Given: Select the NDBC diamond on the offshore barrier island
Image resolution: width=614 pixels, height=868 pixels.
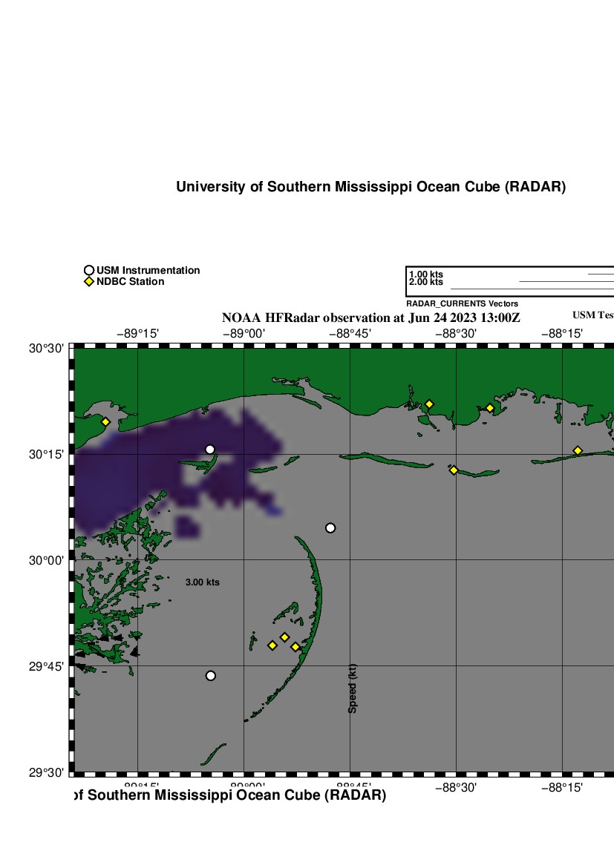Looking at the screenshot, I should 454,470.
